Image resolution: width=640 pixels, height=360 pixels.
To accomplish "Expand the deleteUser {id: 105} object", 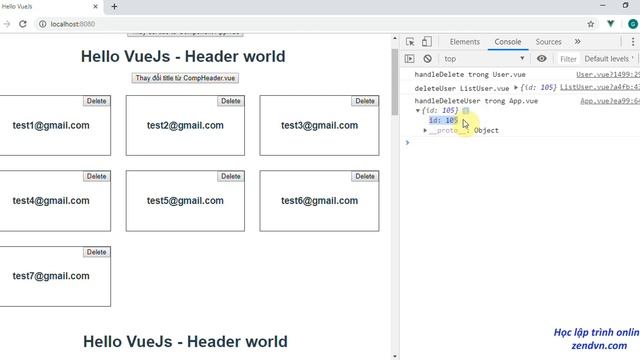I will tap(516, 87).
